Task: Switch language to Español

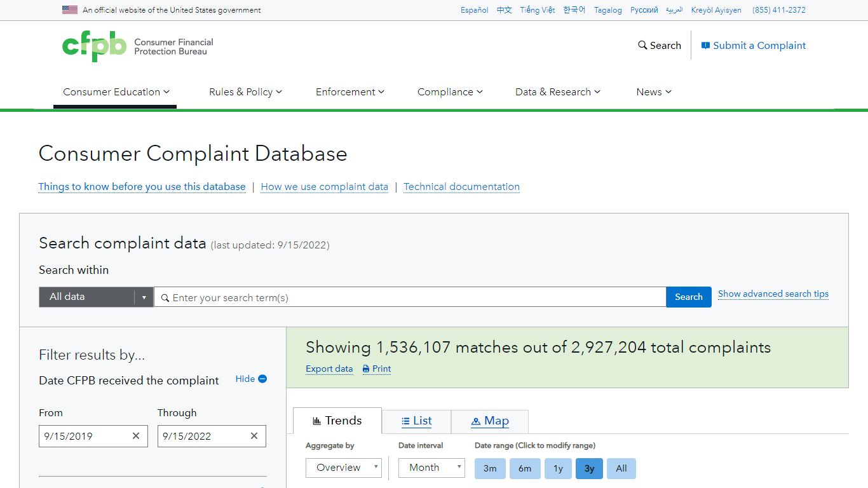Action: [x=475, y=10]
